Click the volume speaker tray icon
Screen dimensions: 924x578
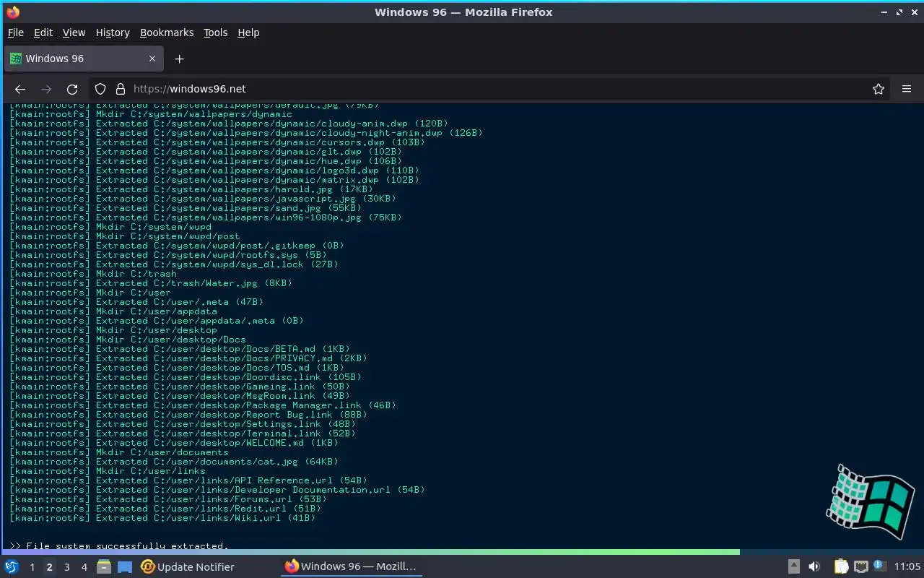pos(814,566)
